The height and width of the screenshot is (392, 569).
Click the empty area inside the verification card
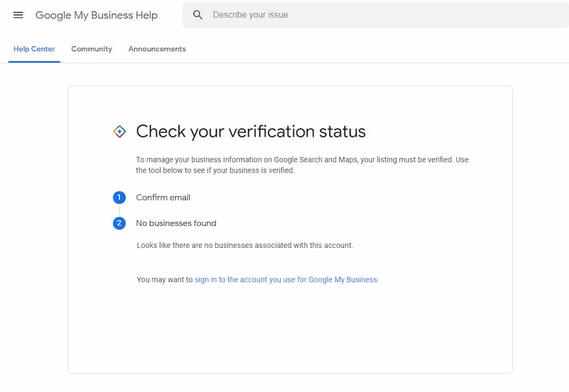tap(290, 329)
